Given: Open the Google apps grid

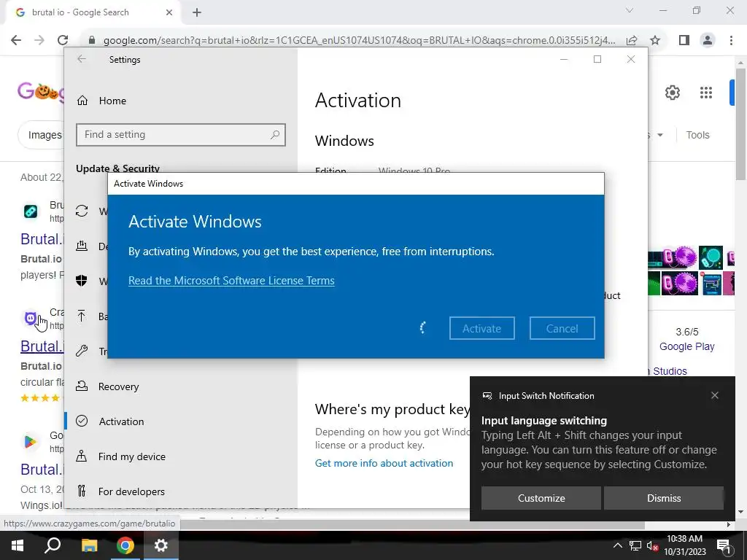Looking at the screenshot, I should (705, 93).
